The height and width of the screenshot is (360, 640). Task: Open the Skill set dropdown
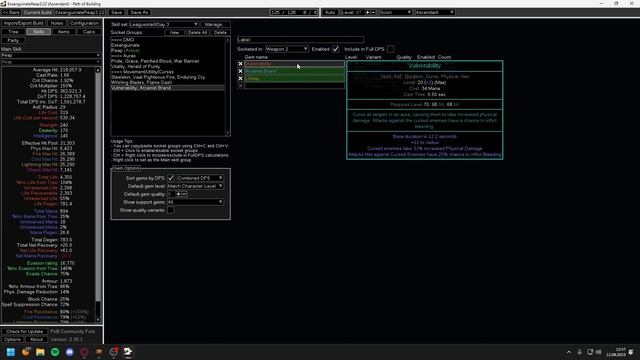pos(164,24)
